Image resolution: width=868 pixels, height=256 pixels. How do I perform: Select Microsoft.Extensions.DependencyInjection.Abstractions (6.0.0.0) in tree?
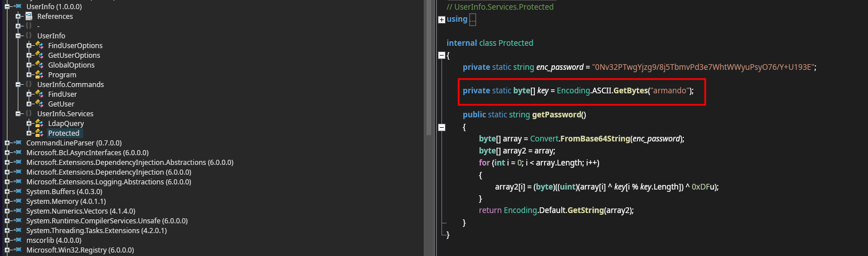(x=130, y=162)
